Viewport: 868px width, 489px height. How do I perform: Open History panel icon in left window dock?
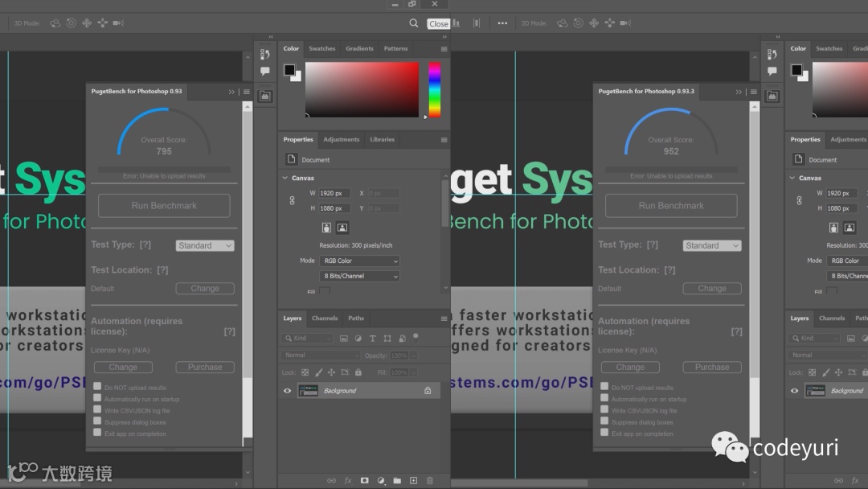coord(265,54)
